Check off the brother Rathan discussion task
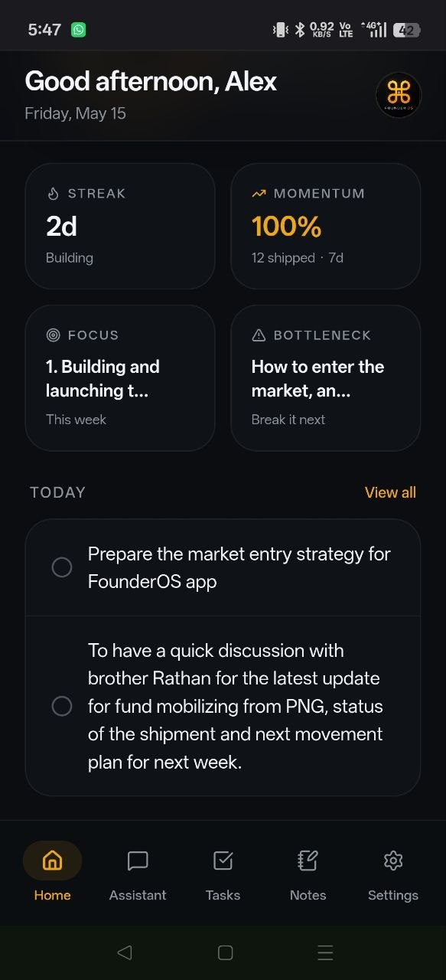This screenshot has width=446, height=980. (x=62, y=706)
